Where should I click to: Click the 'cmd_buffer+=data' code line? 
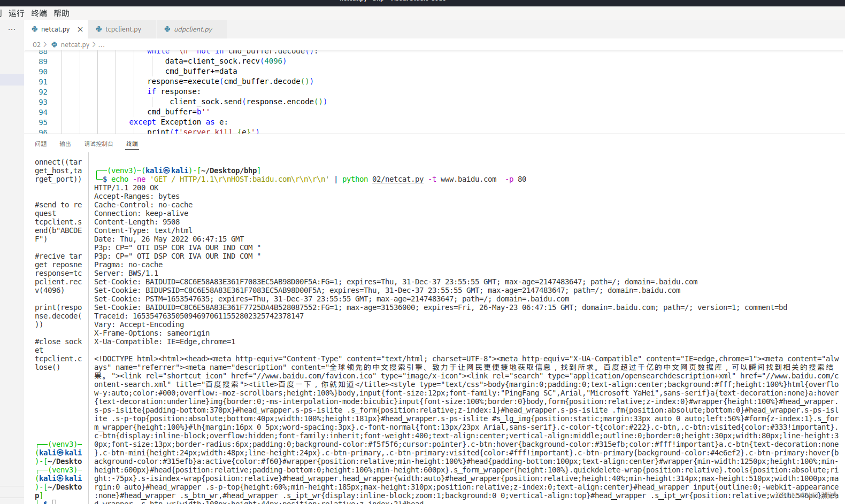pyautogui.click(x=201, y=71)
